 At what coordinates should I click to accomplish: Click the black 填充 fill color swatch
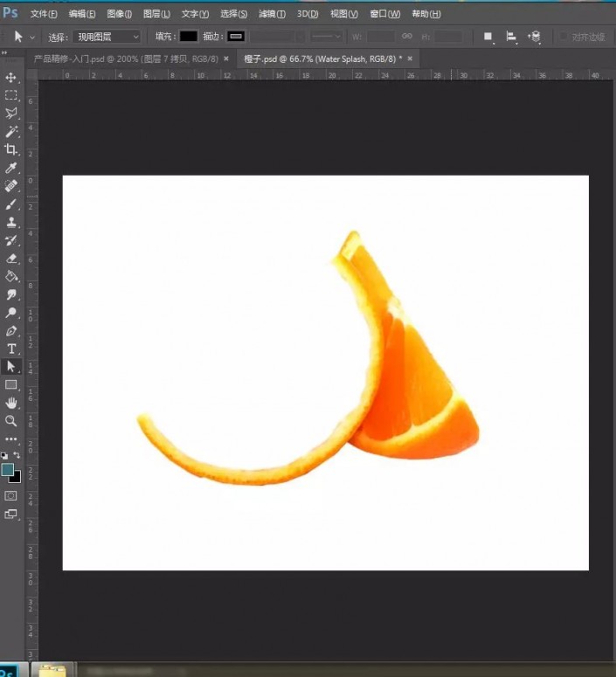click(x=189, y=37)
